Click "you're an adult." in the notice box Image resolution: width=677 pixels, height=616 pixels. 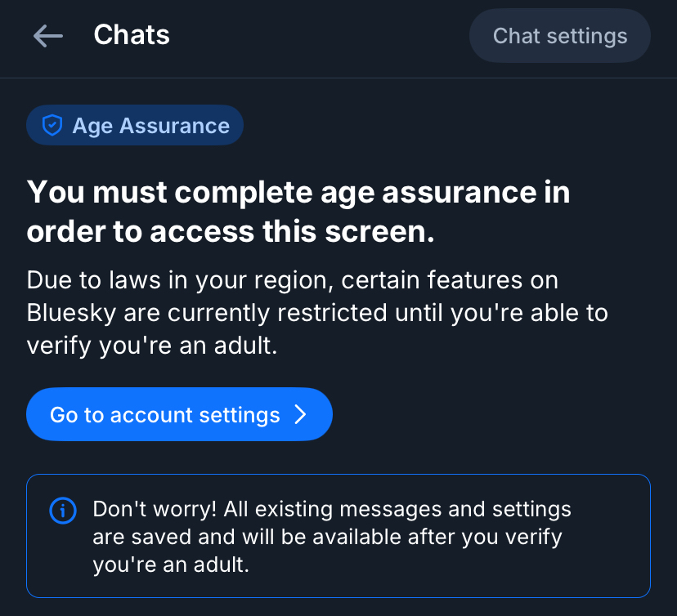(x=169, y=565)
